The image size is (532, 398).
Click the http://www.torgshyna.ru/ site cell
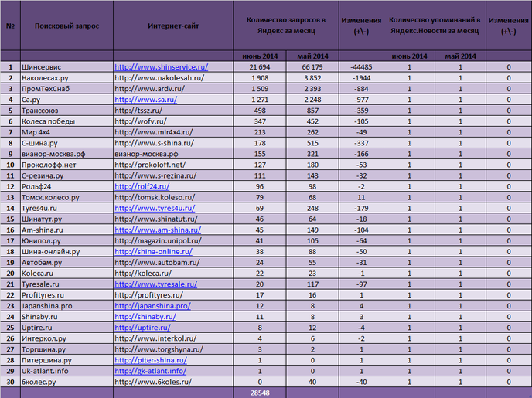pos(173,349)
